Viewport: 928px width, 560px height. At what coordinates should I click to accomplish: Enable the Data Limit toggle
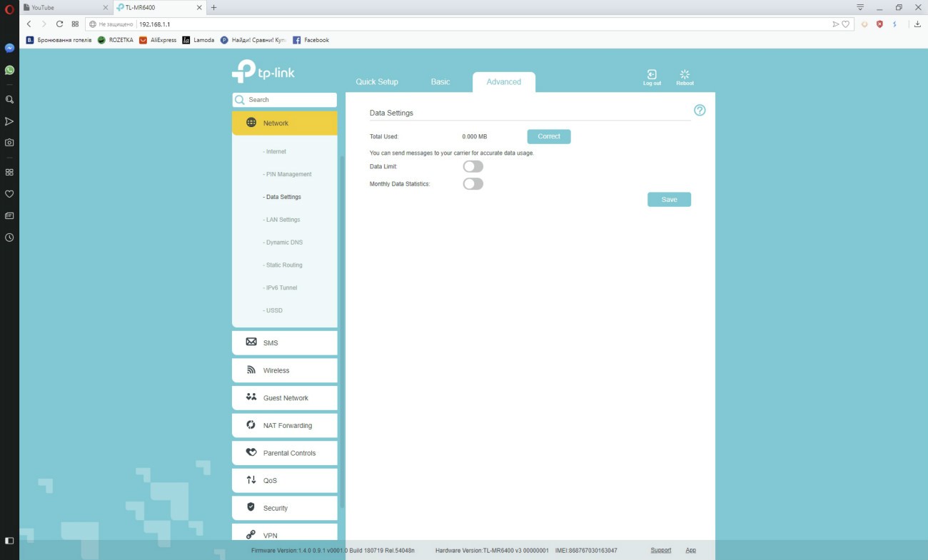click(x=473, y=166)
